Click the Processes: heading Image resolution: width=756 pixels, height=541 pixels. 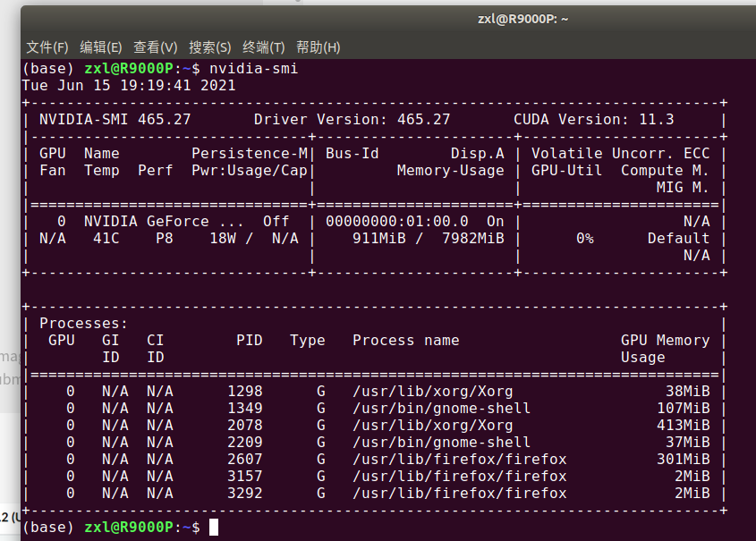coord(84,323)
